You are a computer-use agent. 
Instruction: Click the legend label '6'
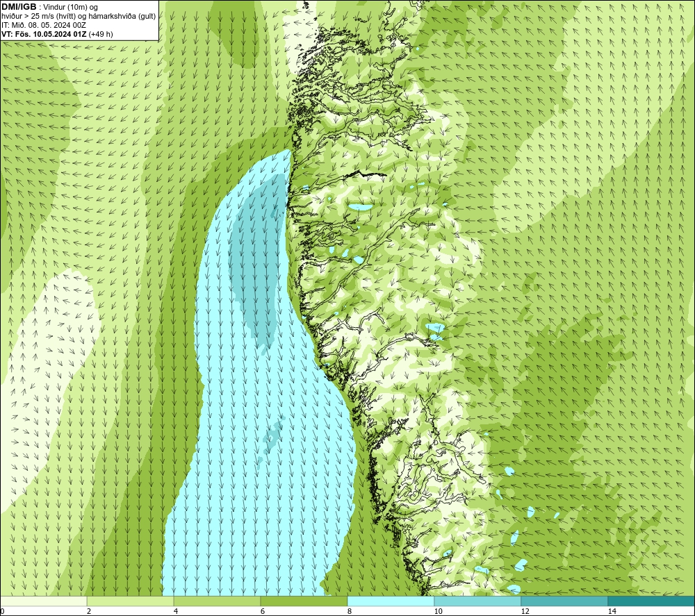click(x=263, y=611)
